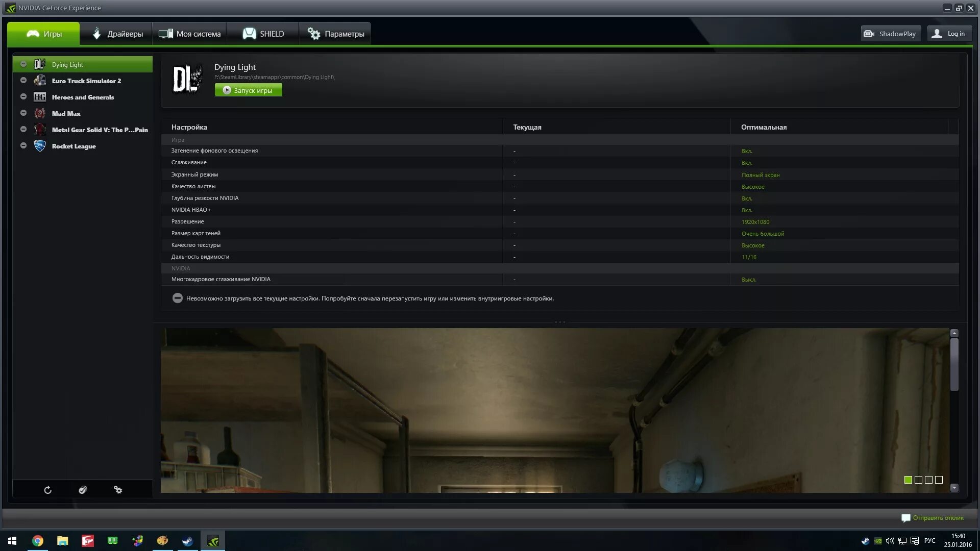980x551 pixels.
Task: Click the Metal Gear Solid V game icon
Action: click(x=39, y=130)
